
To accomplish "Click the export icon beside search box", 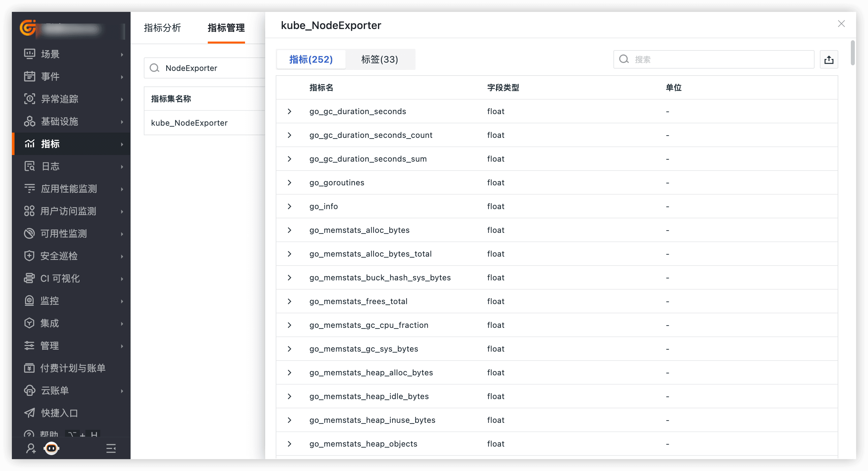I will click(x=828, y=60).
